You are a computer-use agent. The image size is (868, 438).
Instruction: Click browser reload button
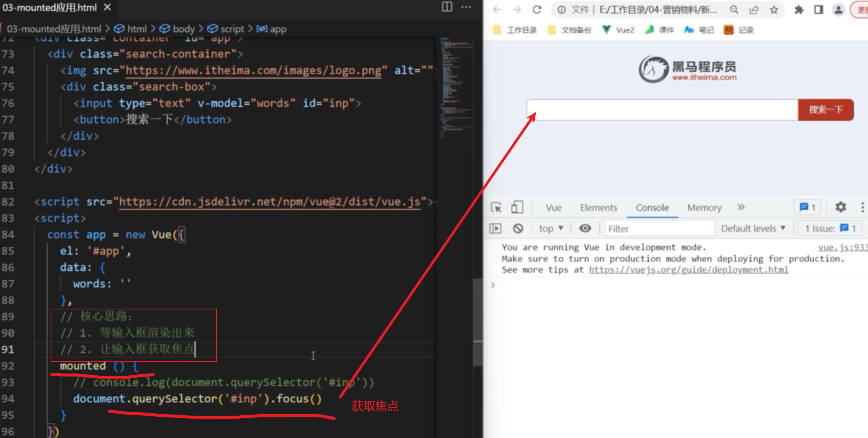point(537,10)
